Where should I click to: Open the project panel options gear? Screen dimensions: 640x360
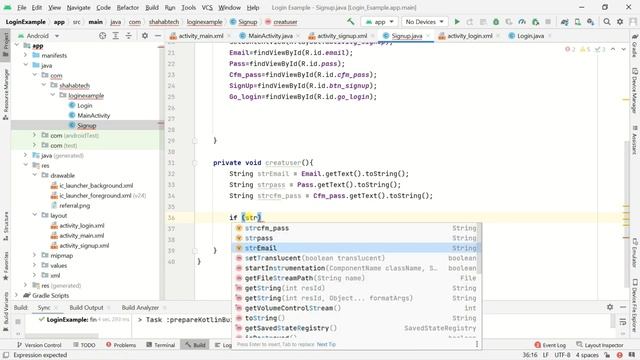tap(145, 36)
